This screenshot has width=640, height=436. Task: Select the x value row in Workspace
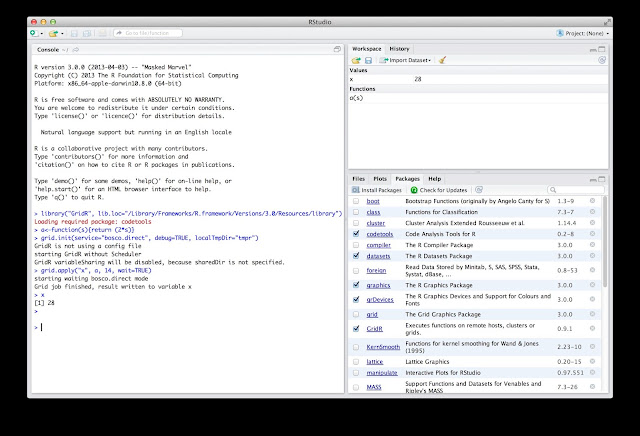pos(478,79)
